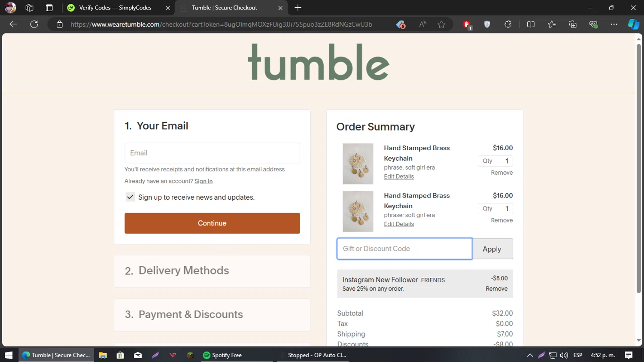Uncheck Sign up to receive news and updates
644x362 pixels.
coord(130,197)
